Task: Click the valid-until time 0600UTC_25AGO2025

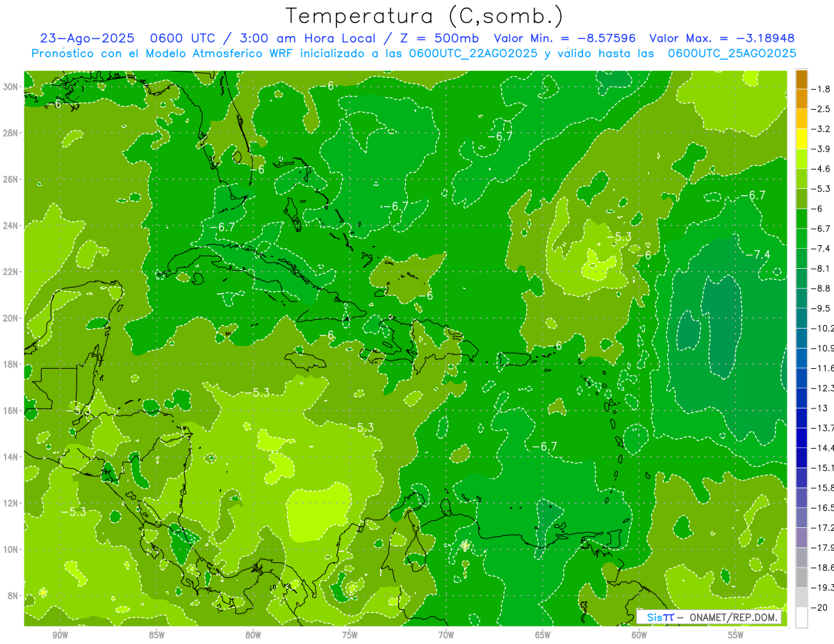Action: pyautogui.click(x=732, y=53)
